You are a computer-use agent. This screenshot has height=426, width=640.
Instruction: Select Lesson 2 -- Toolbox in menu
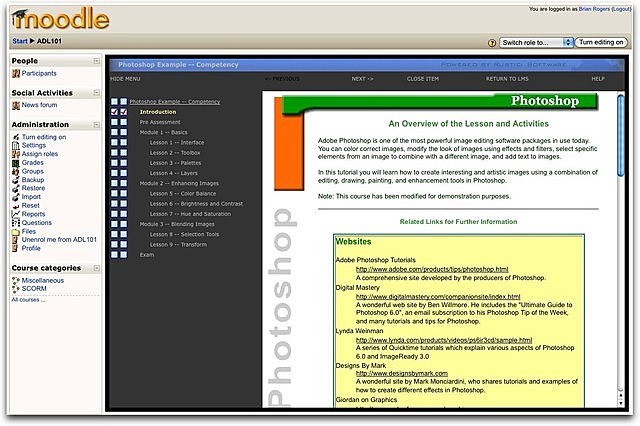(175, 153)
